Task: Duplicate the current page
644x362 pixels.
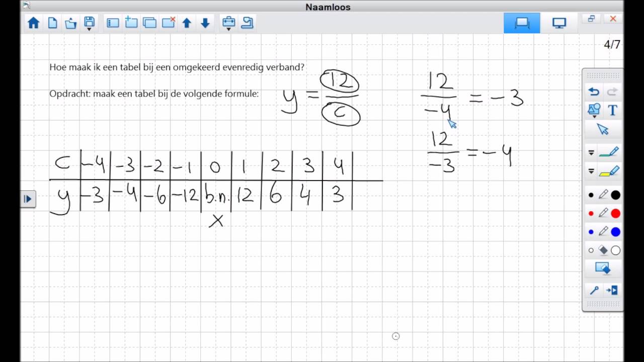Action: click(149, 23)
